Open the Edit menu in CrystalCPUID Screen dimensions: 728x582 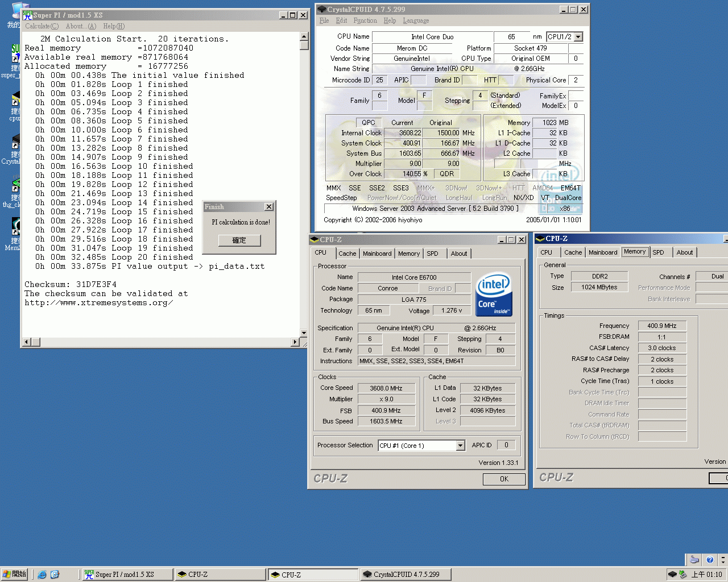[x=341, y=20]
